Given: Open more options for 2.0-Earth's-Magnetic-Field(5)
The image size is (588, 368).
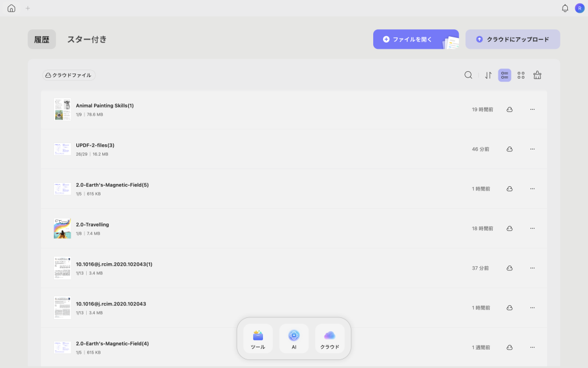Looking at the screenshot, I should click(x=532, y=189).
